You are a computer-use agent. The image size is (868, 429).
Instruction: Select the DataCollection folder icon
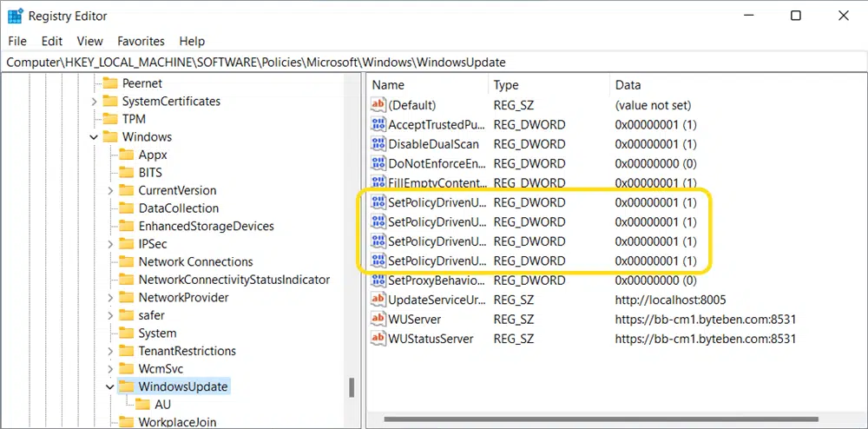coord(127,208)
